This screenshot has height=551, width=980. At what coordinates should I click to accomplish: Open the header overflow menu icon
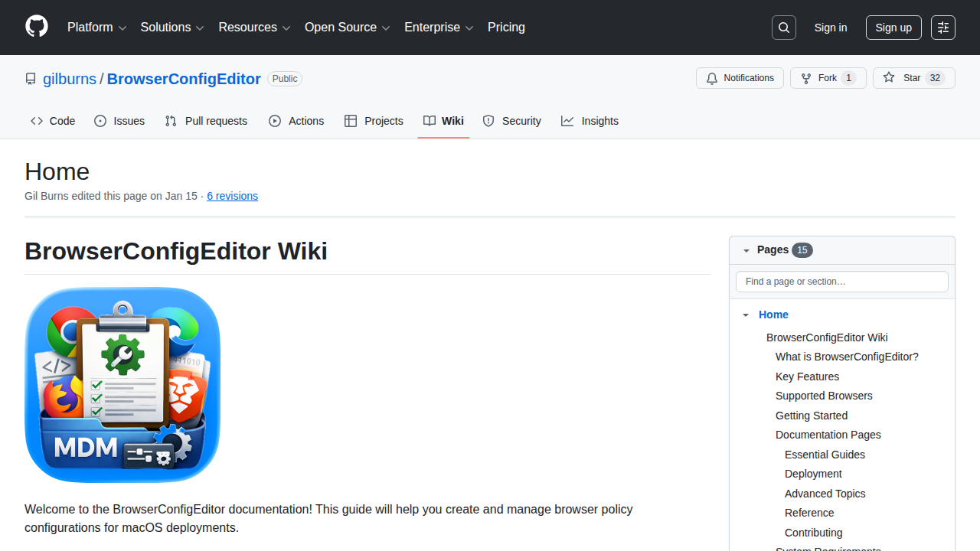tap(943, 28)
